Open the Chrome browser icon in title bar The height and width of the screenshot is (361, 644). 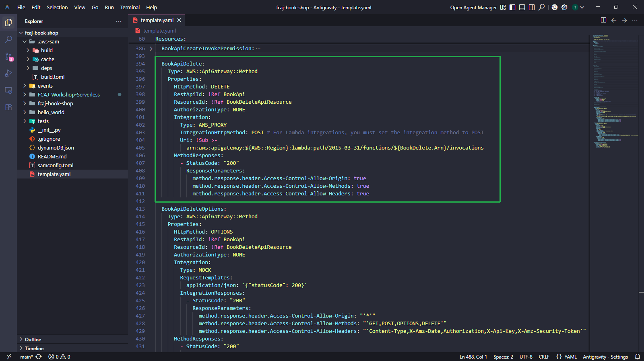tap(555, 7)
